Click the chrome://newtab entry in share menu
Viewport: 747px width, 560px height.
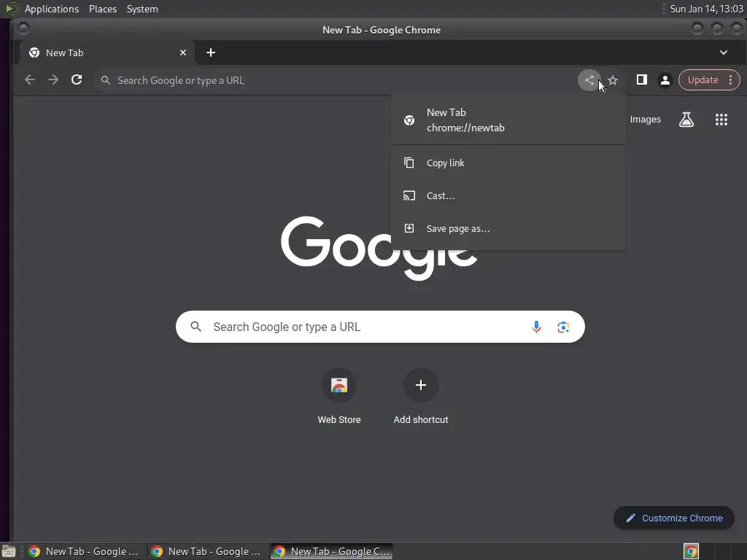(508, 120)
